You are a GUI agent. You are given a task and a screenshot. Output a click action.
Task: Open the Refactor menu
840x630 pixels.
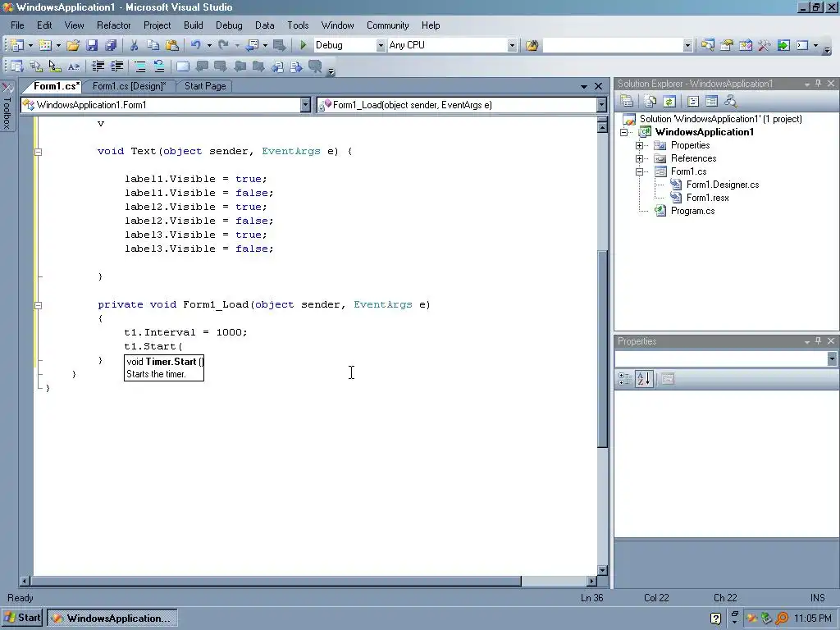113,25
